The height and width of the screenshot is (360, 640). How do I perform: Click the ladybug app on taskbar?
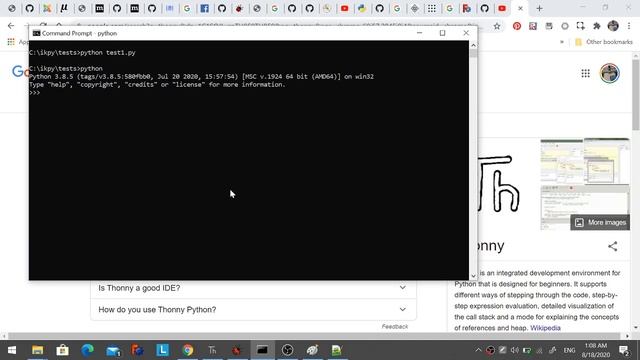pos(237,350)
